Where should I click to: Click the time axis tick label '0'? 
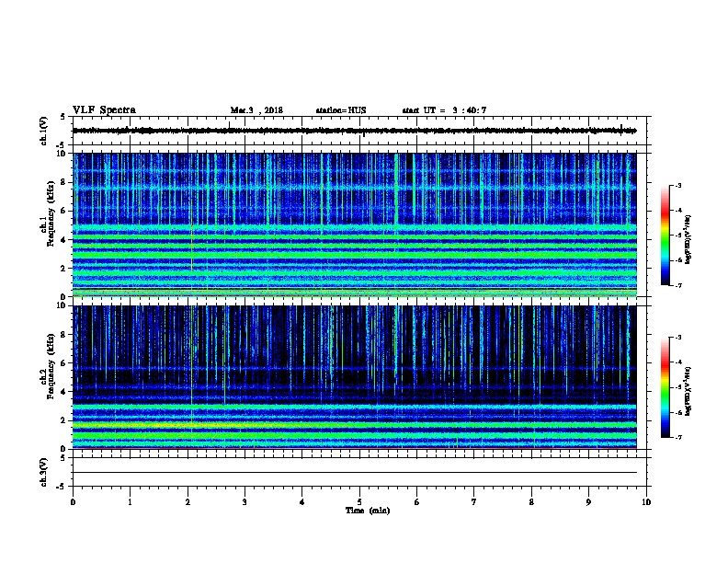(73, 501)
